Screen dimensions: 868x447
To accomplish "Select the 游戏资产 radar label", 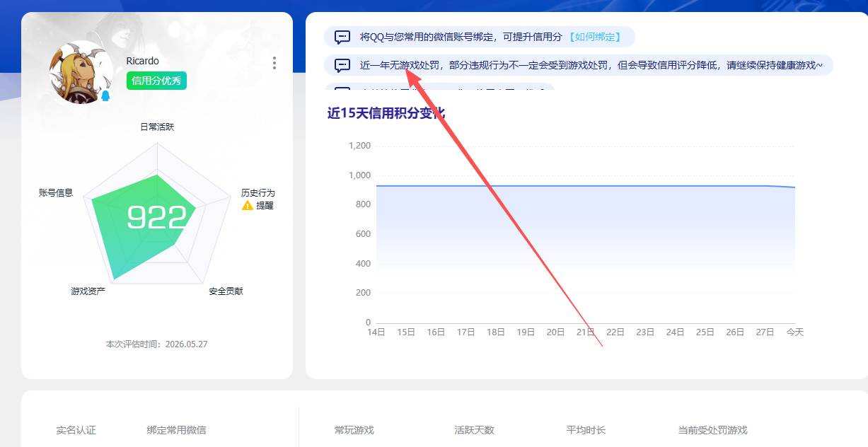I will (x=88, y=291).
